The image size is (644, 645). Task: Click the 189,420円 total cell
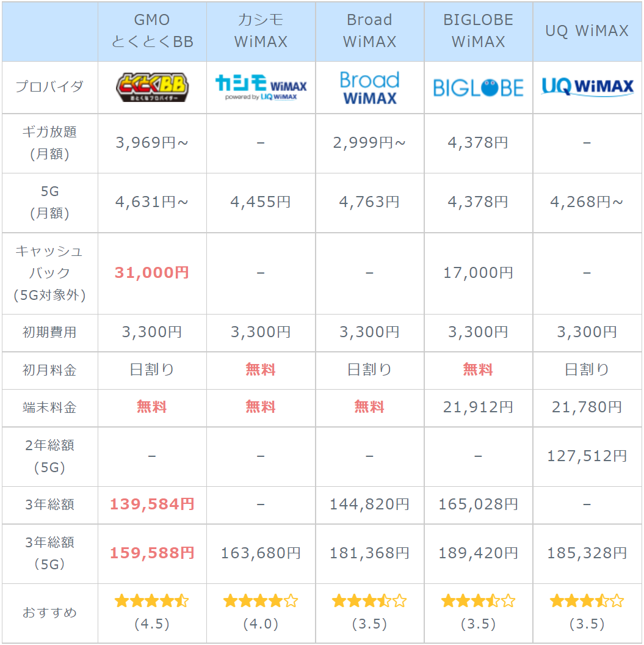point(478,553)
